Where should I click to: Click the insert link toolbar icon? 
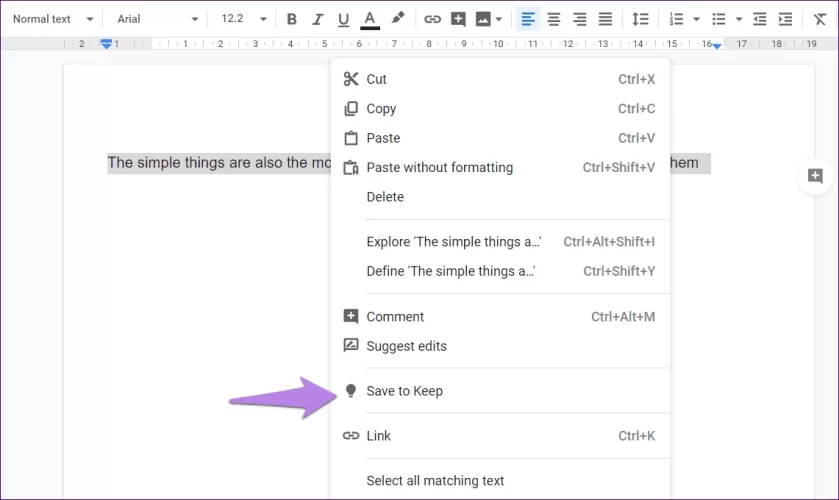tap(432, 19)
